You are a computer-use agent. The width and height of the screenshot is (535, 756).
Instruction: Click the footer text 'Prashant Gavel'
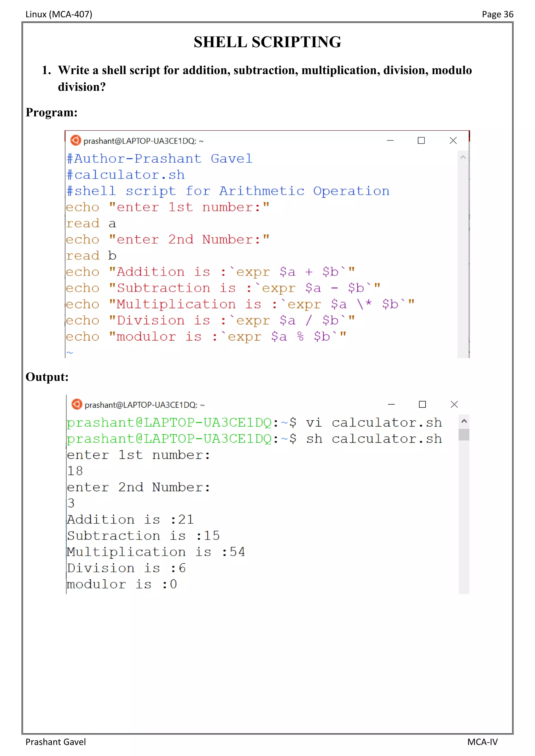(x=56, y=742)
